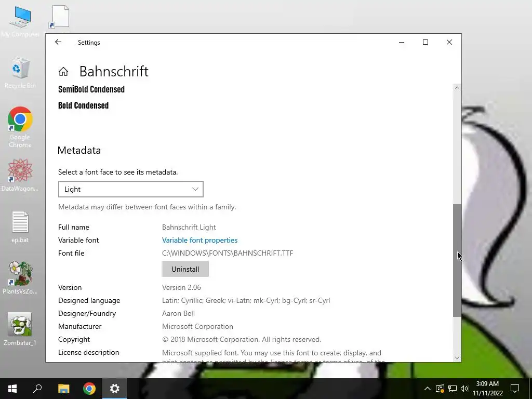The image size is (532, 399).
Task: Open the Windows Start menu
Action: 12,389
